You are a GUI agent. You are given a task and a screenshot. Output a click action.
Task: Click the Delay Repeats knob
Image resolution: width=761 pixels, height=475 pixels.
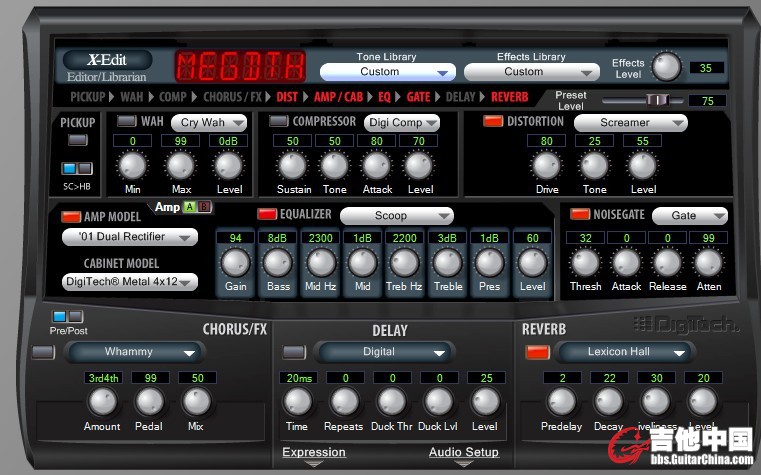(345, 402)
